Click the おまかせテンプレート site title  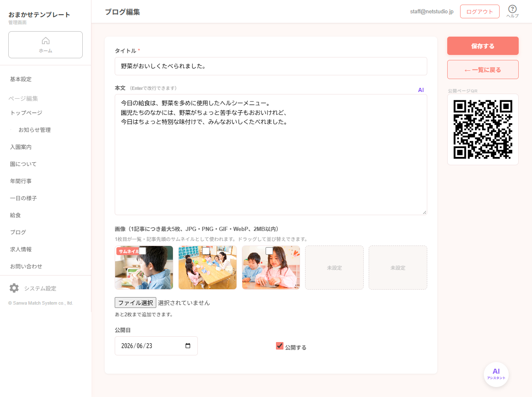39,15
